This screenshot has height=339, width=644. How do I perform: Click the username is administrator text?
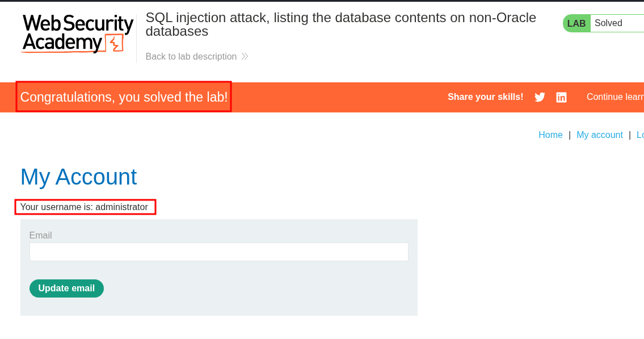(84, 207)
